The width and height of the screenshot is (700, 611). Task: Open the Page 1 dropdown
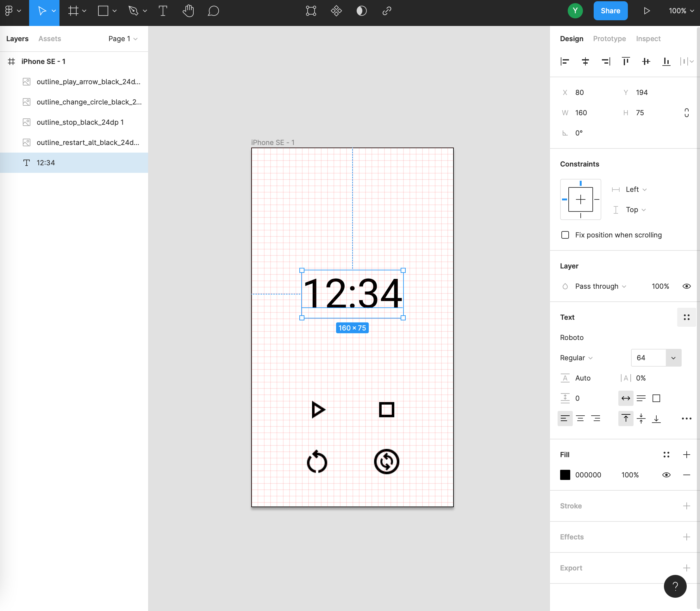[x=123, y=39]
